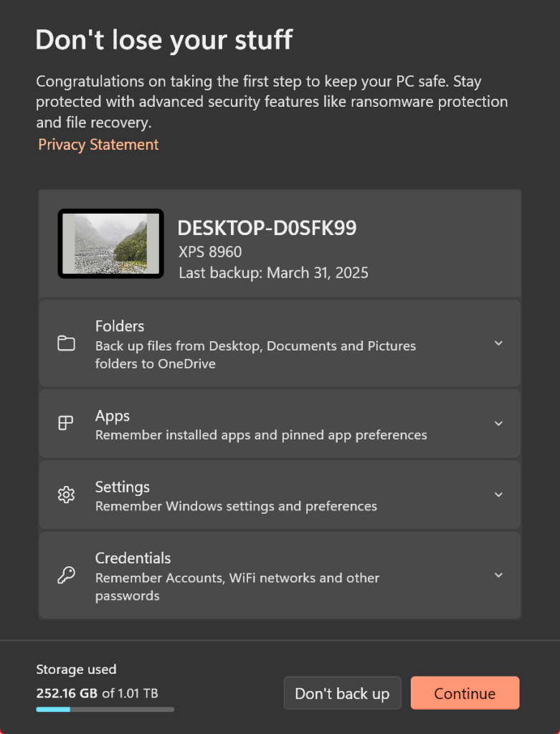Screen dimensions: 560x734
Task: Click the DESKTOP-D0SFK99 device name
Action: (267, 228)
